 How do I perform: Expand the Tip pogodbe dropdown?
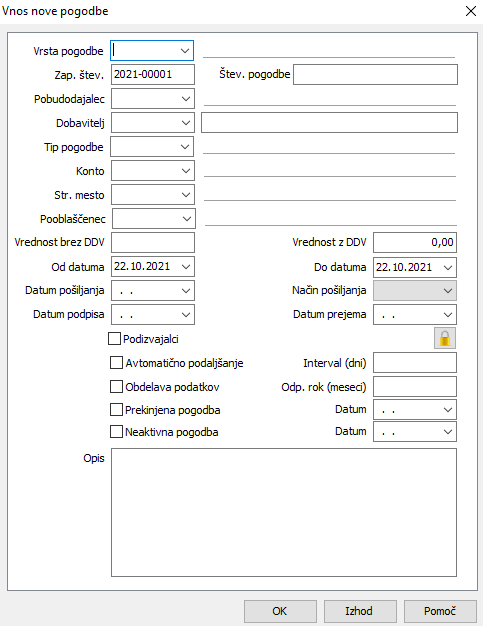[x=185, y=147]
